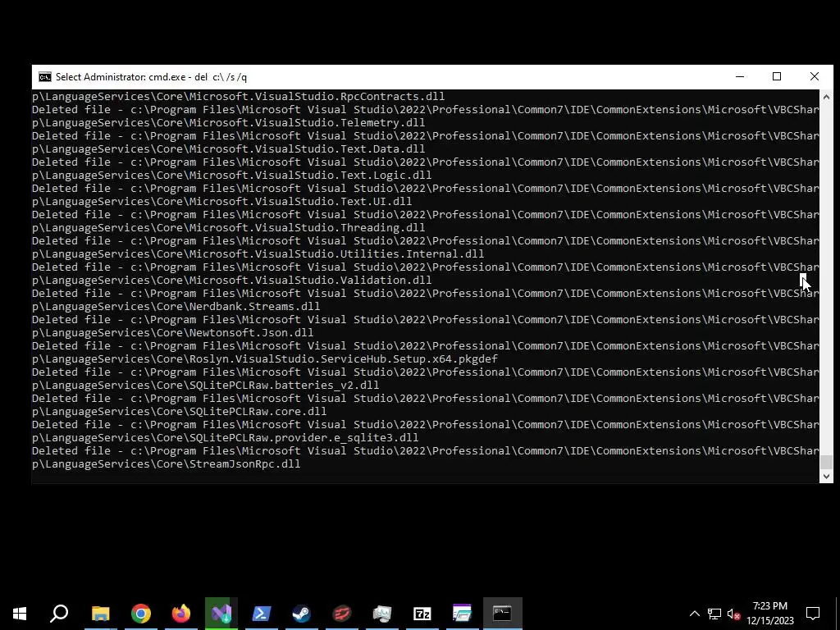Screen dimensions: 840x630
Task: Click the console scrollbar thumb
Action: (826, 462)
